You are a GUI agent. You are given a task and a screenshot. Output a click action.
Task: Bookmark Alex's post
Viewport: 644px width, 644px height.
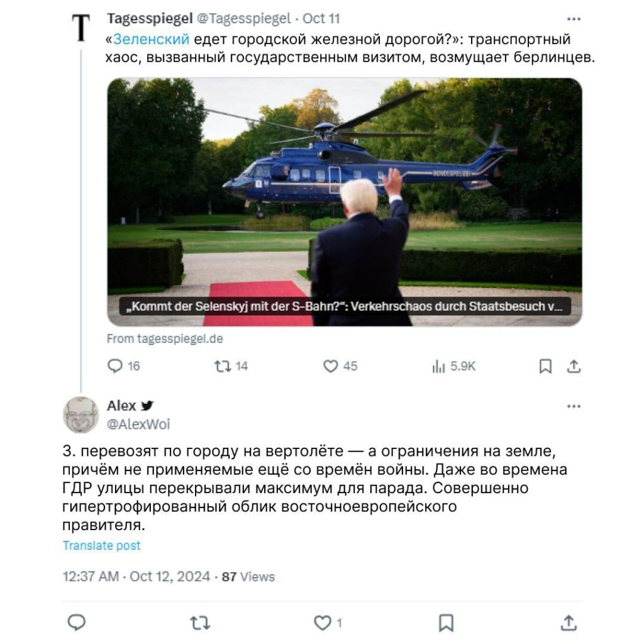446,623
